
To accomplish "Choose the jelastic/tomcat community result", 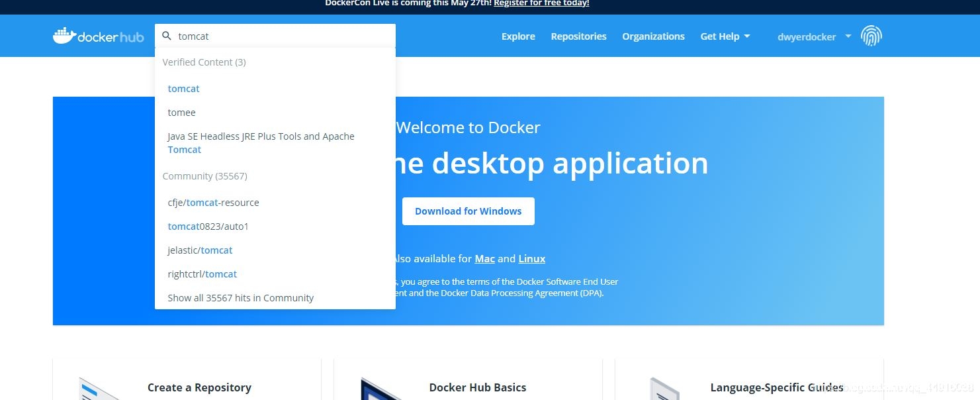I will 200,250.
